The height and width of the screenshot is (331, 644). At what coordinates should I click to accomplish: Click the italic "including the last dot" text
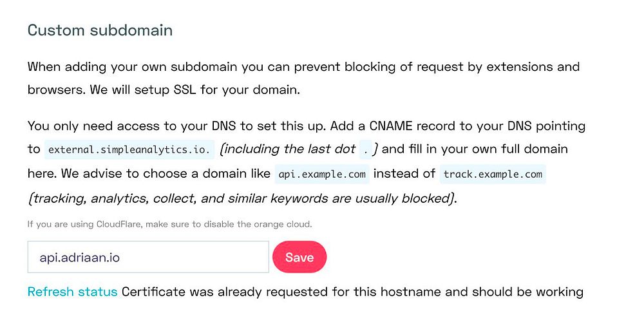click(x=289, y=149)
